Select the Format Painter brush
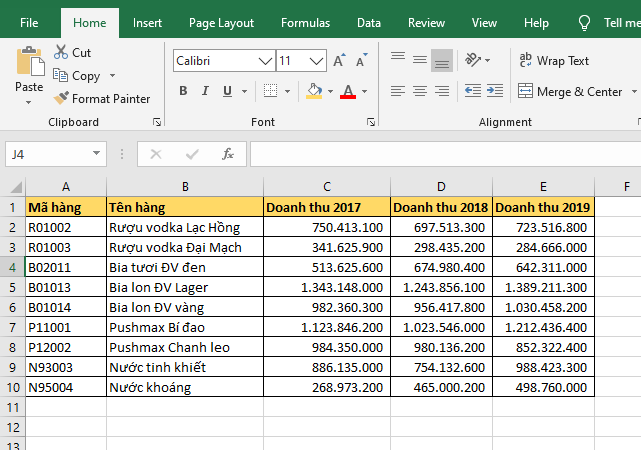 pyautogui.click(x=62, y=99)
